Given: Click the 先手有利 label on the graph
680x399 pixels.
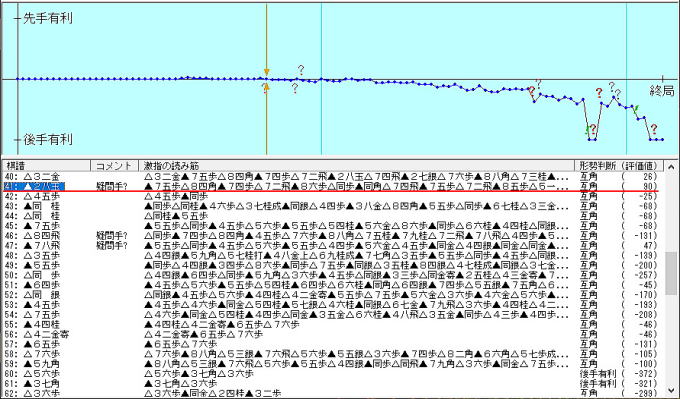Looking at the screenshot, I should tap(48, 18).
